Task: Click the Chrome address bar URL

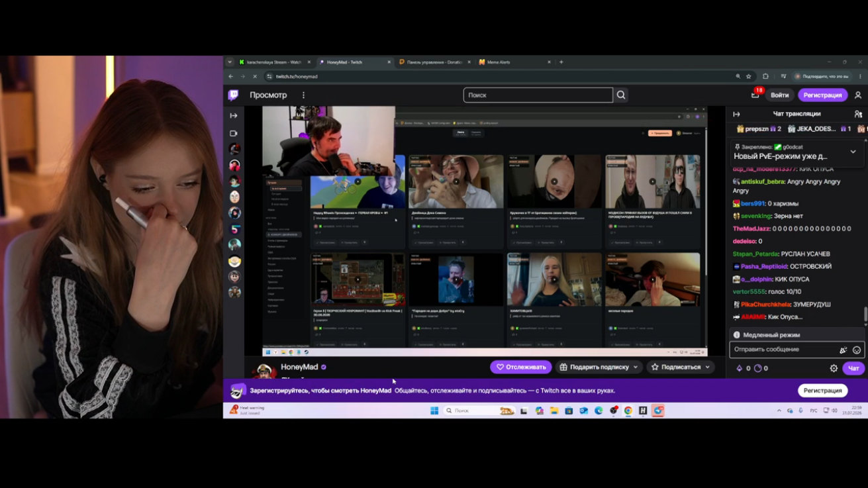Action: point(297,77)
